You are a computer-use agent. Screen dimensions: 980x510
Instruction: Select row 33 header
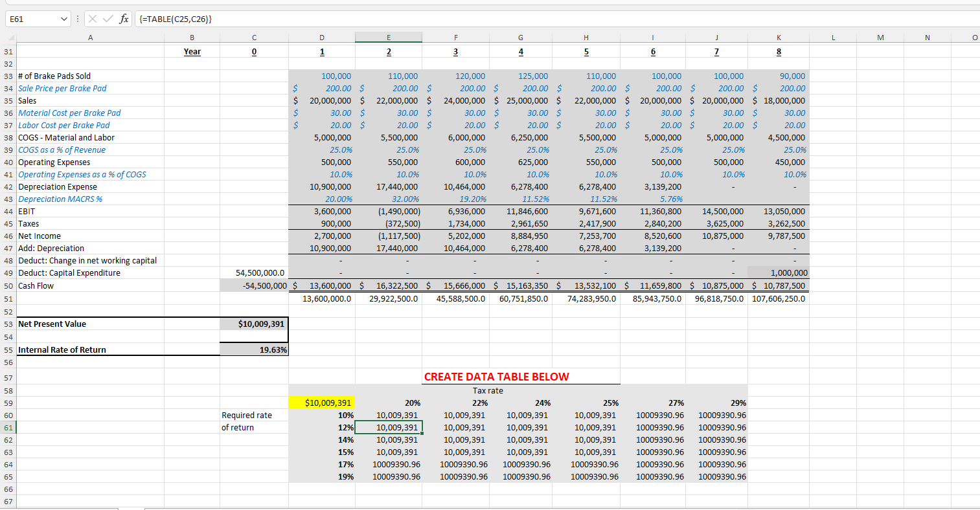click(x=8, y=76)
